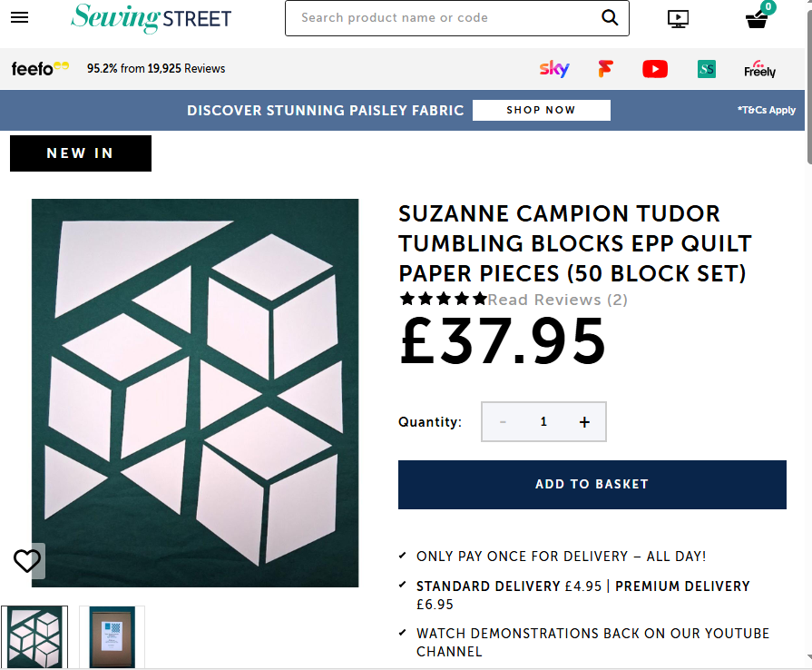Focus the product search input field
This screenshot has width=812, height=670.
click(x=445, y=18)
